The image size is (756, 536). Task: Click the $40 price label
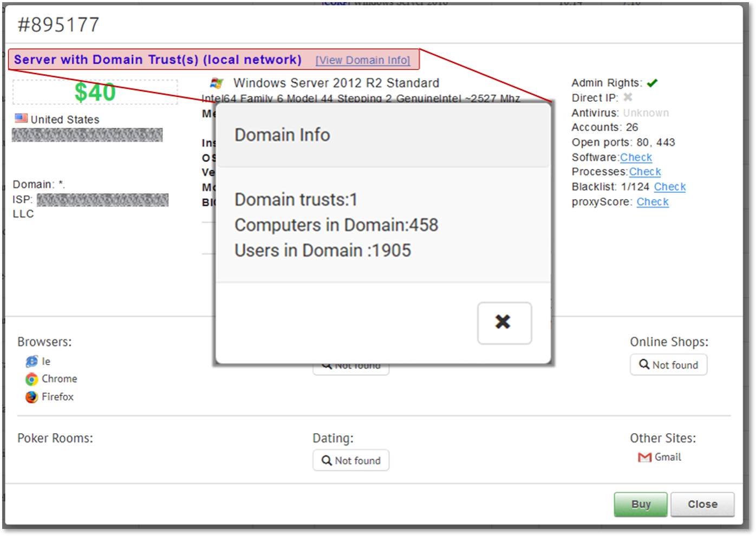pyautogui.click(x=95, y=92)
